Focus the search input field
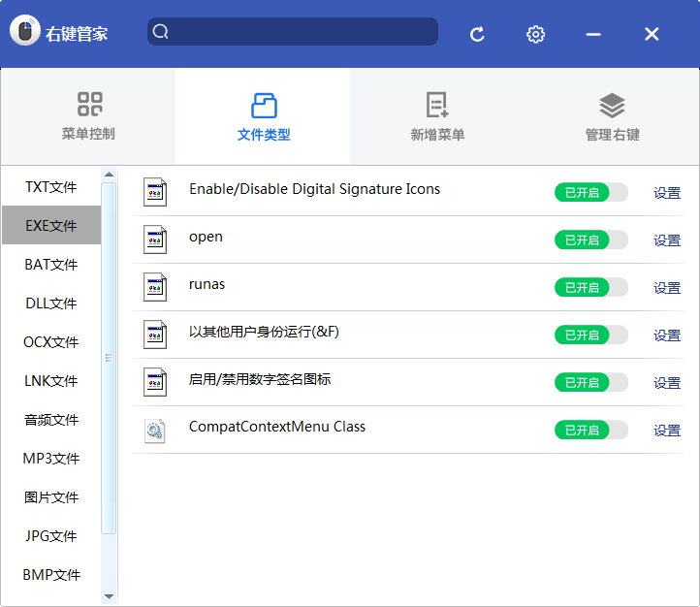This screenshot has width=700, height=607. [293, 32]
